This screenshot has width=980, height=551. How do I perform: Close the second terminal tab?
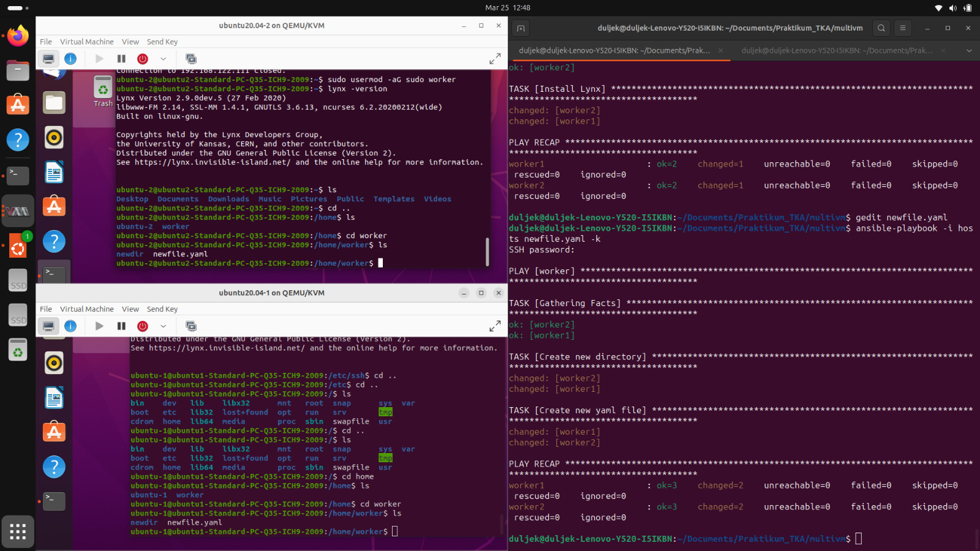(943, 50)
